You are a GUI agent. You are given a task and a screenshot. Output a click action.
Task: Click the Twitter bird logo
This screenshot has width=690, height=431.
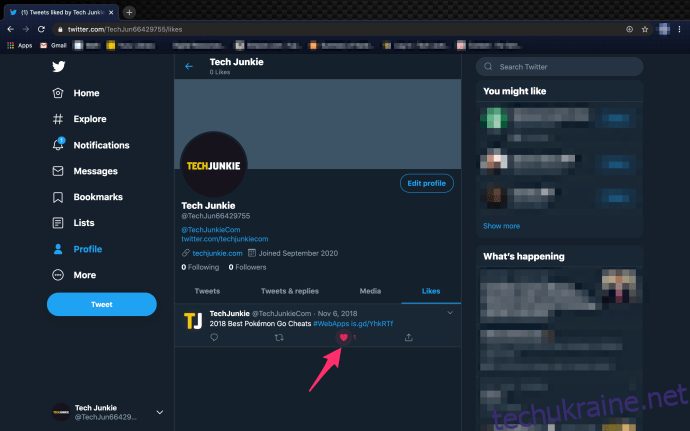point(59,66)
